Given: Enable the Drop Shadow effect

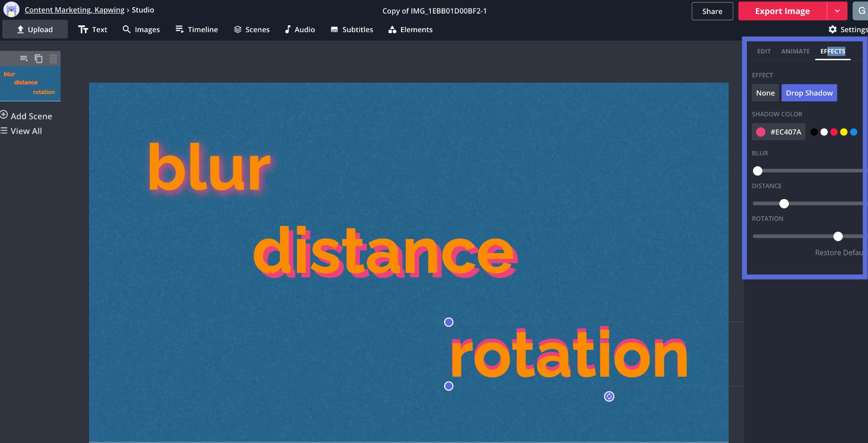Looking at the screenshot, I should point(809,93).
